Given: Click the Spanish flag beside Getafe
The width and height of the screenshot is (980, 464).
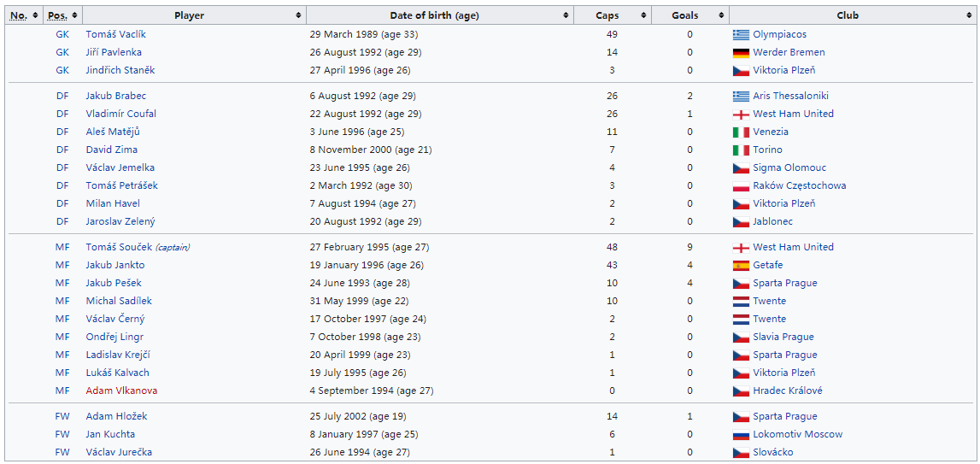Looking at the screenshot, I should pyautogui.click(x=741, y=266).
